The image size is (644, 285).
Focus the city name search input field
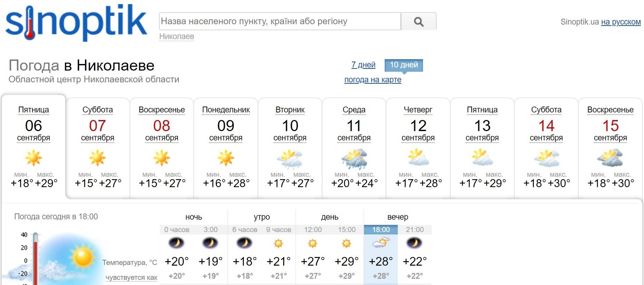(280, 21)
